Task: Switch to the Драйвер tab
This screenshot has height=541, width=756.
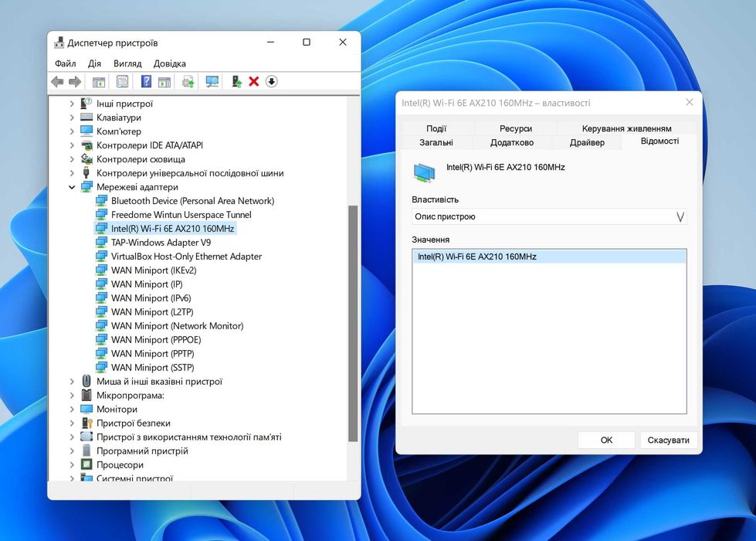Action: click(587, 142)
